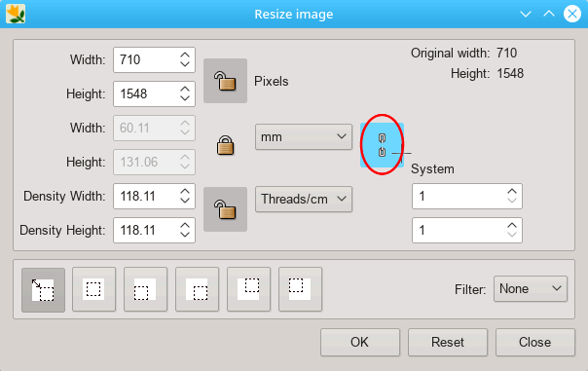Click OK to apply resize
Viewport: 588px width, 371px height.
(360, 342)
